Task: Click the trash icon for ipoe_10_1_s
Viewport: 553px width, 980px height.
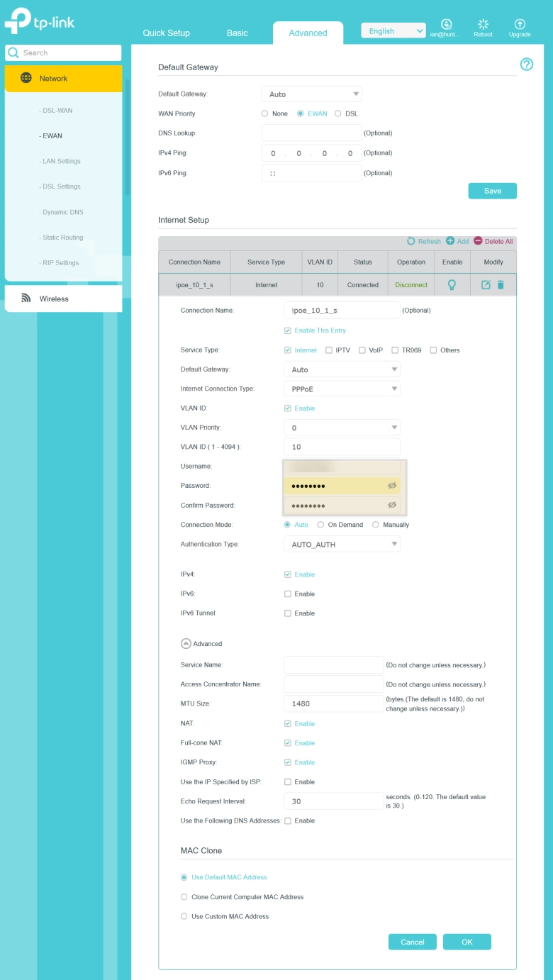Action: [x=501, y=284]
